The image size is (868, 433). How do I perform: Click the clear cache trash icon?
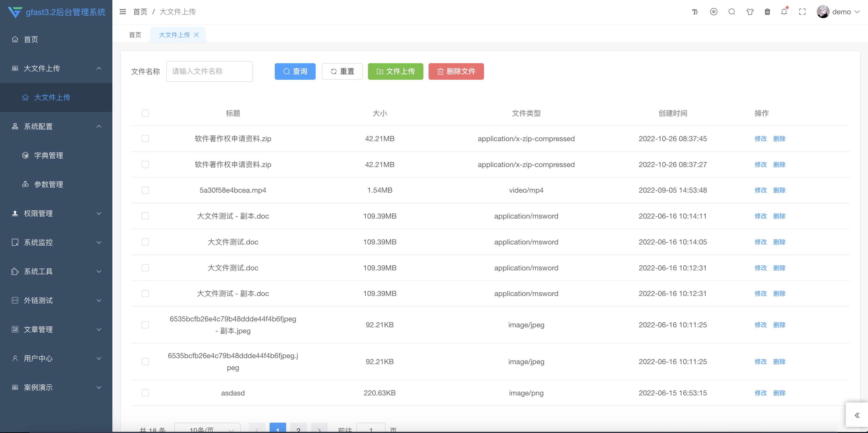click(x=767, y=11)
